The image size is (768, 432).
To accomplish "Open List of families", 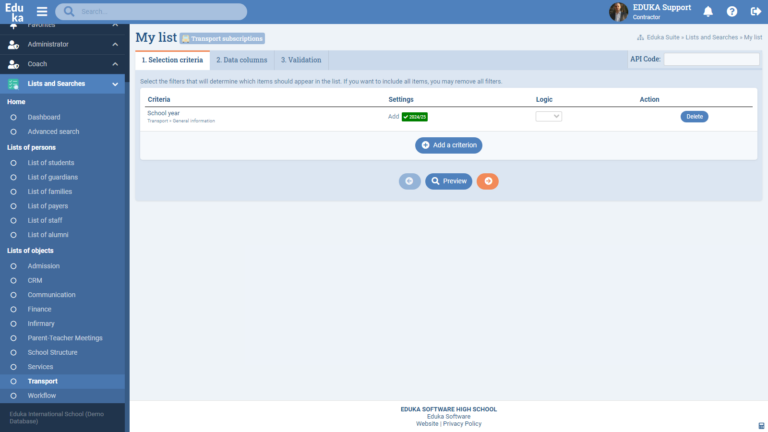I will (49, 192).
